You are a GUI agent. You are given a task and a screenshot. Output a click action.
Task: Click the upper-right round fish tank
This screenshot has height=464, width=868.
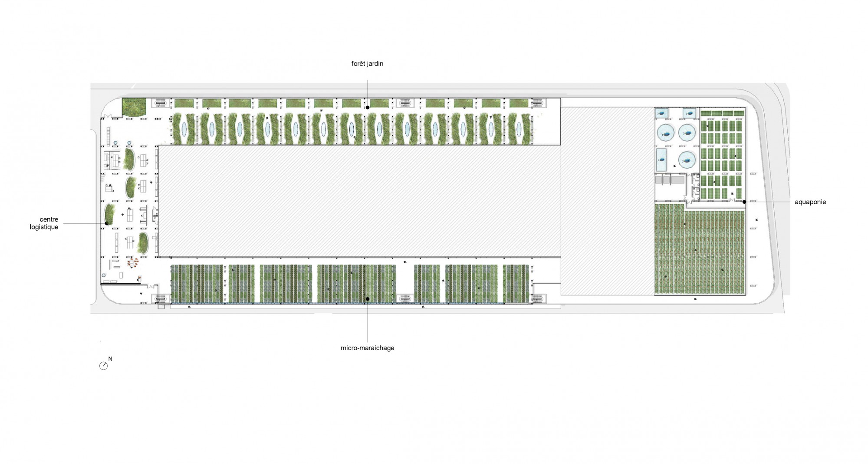687,133
